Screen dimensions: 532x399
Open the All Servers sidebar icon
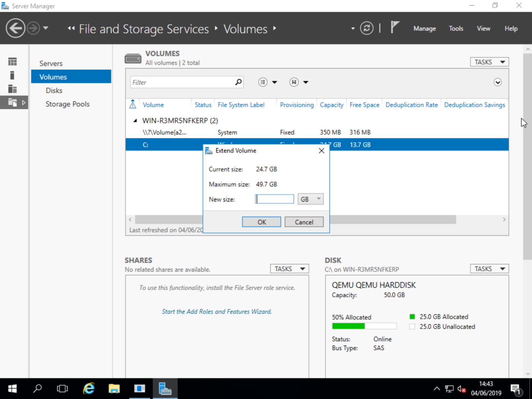pyautogui.click(x=12, y=89)
